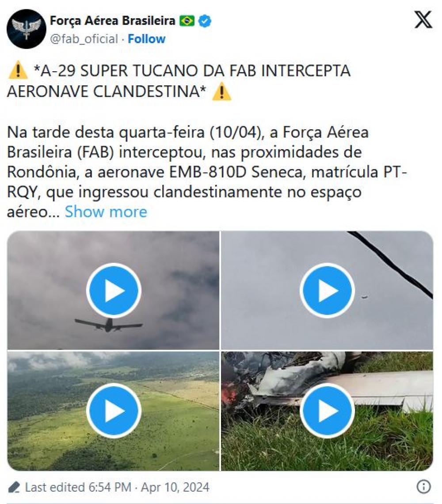The width and height of the screenshot is (442, 504).
Task: Click the warning emoji after CLANDESTINA
Action: [221, 91]
